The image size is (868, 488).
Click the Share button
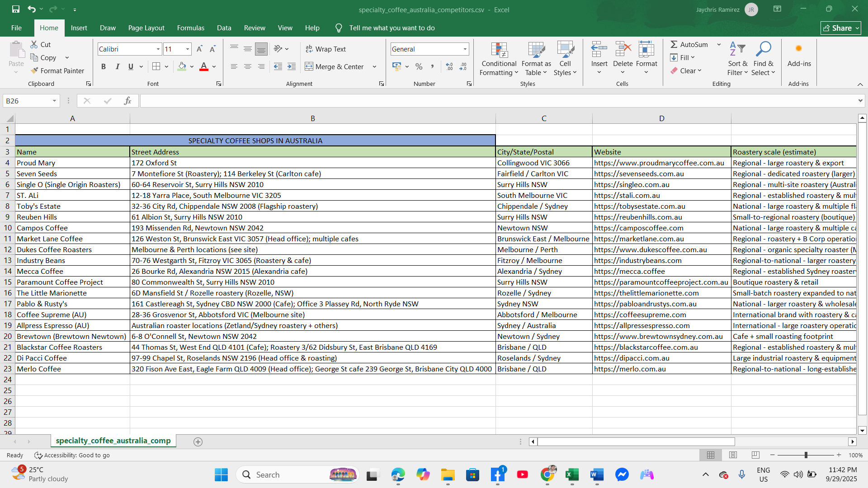(x=840, y=28)
